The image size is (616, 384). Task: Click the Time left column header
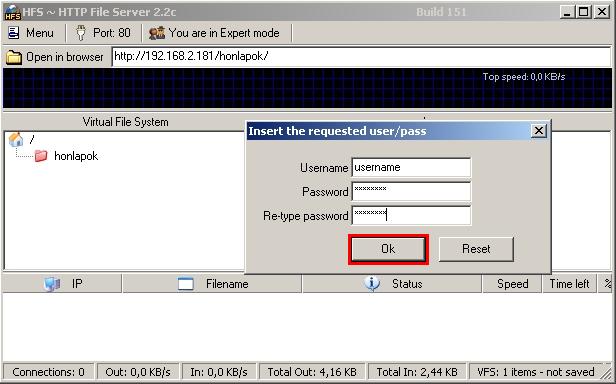(569, 284)
